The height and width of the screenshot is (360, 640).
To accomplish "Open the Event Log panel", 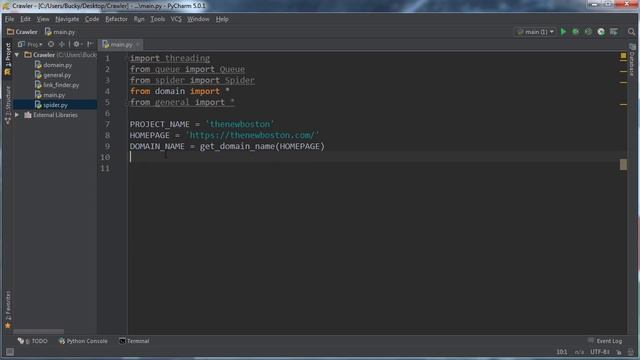I will click(605, 341).
